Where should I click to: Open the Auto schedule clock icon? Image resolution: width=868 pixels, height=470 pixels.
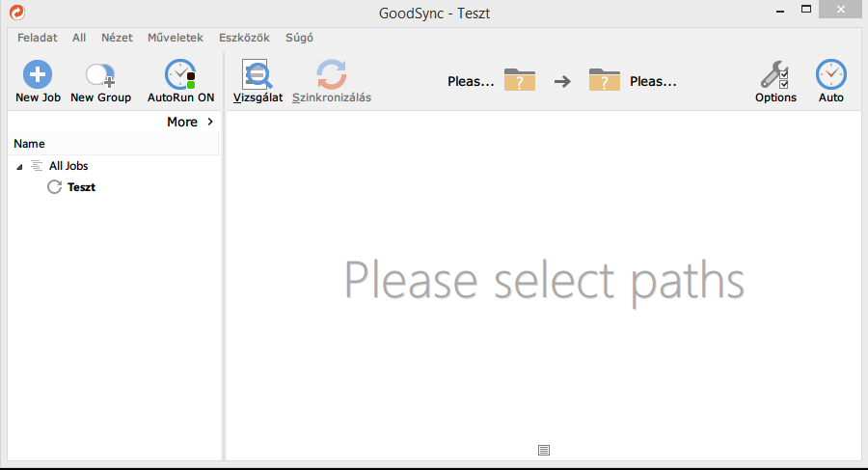click(830, 74)
